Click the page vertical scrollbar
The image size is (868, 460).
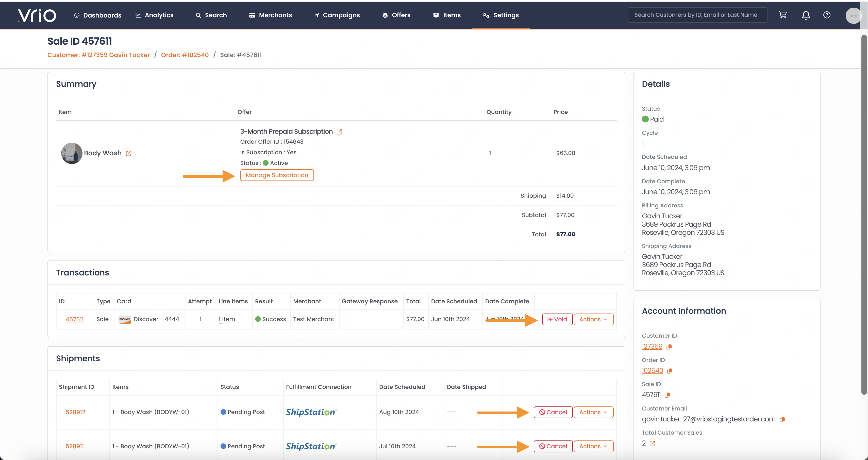tap(864, 214)
